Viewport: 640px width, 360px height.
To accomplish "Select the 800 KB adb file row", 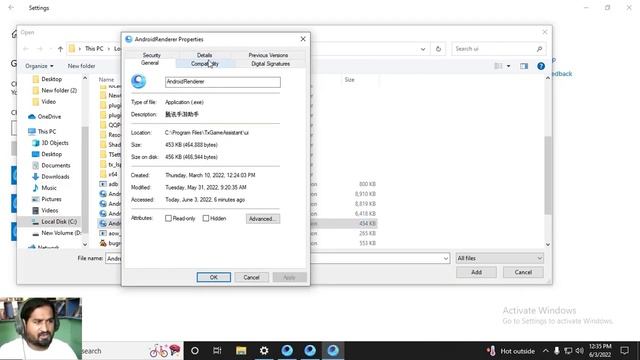I will [x=238, y=184].
